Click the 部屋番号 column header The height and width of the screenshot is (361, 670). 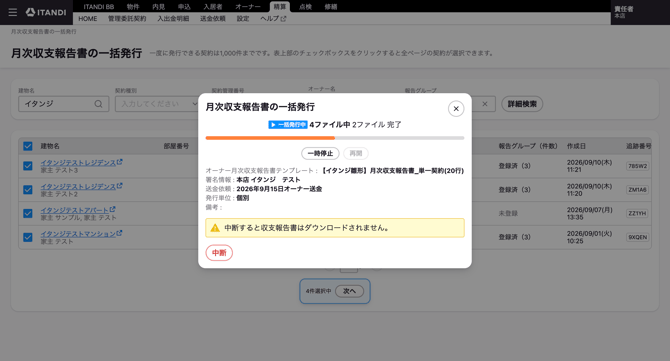(x=176, y=146)
